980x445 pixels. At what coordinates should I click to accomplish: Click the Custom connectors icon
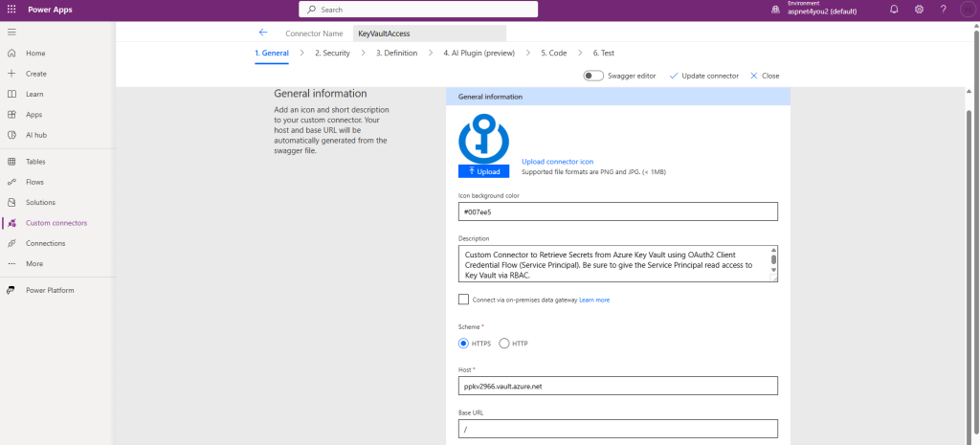pos(11,223)
